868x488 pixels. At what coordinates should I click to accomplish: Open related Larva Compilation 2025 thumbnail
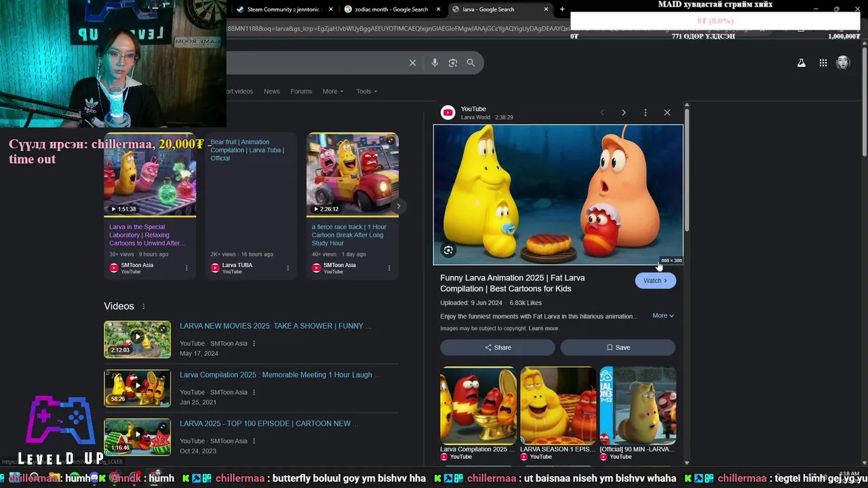[478, 405]
